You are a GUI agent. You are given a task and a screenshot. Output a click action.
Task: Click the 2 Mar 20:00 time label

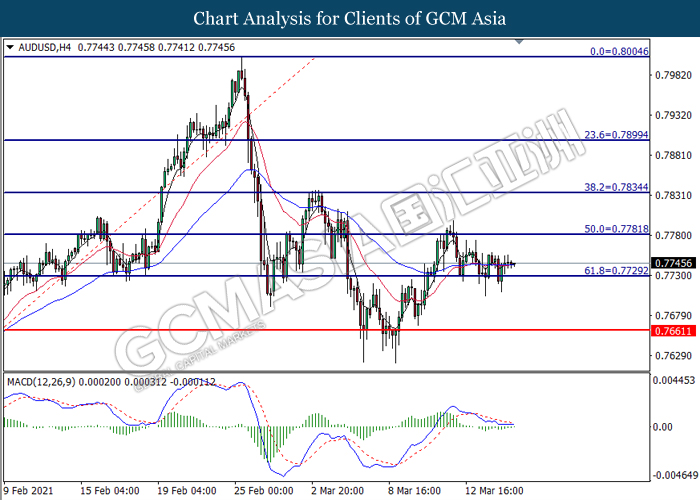click(x=338, y=491)
